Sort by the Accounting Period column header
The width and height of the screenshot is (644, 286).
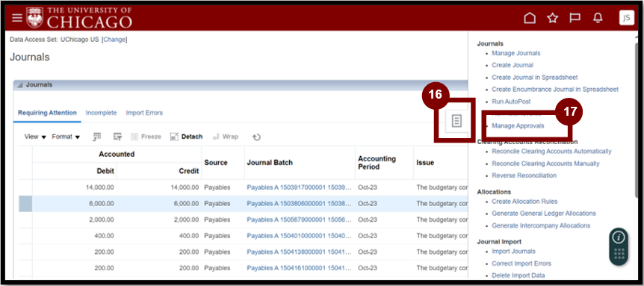[377, 163]
